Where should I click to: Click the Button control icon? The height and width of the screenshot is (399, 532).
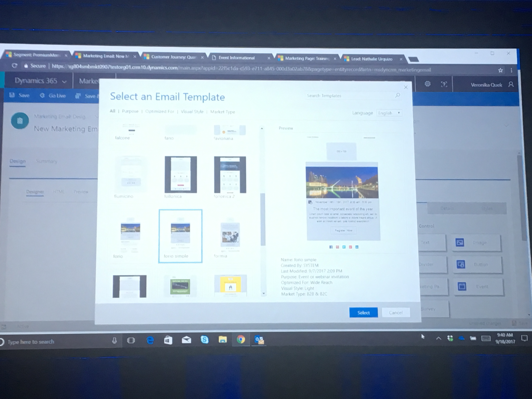coord(461,265)
